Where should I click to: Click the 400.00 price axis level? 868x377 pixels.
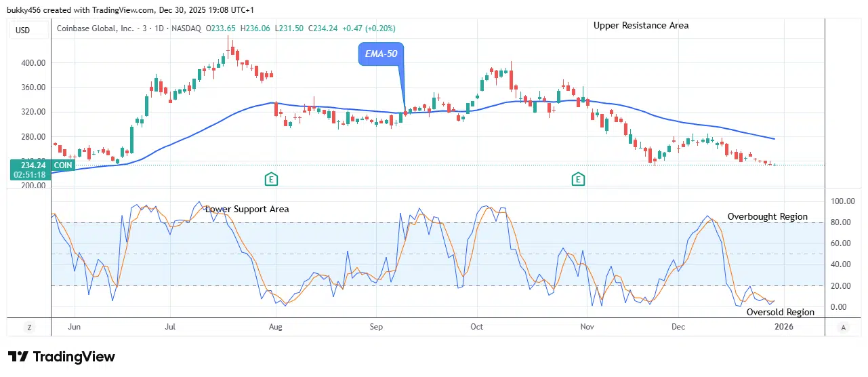point(33,63)
